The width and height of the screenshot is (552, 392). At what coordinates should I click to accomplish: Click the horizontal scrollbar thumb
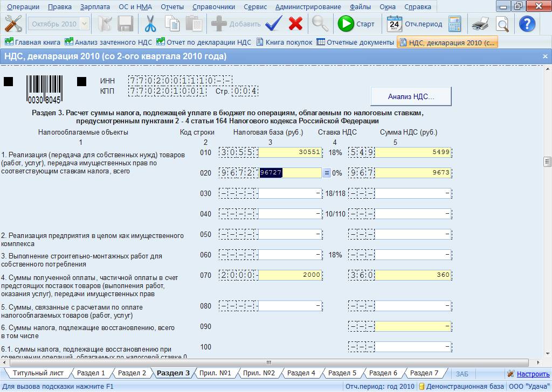point(269,362)
